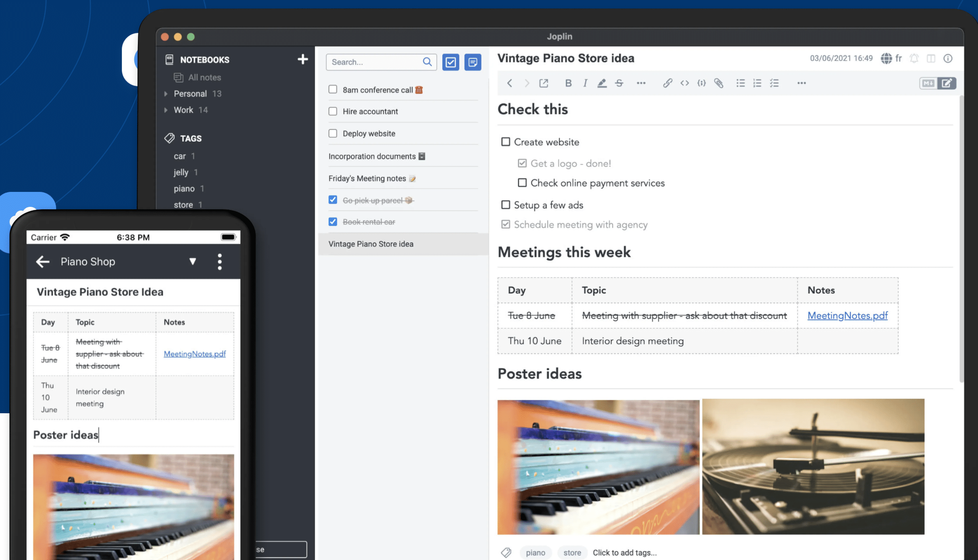Switch to rich text editor toggle
Screen dimensions: 978x560
[x=947, y=83]
